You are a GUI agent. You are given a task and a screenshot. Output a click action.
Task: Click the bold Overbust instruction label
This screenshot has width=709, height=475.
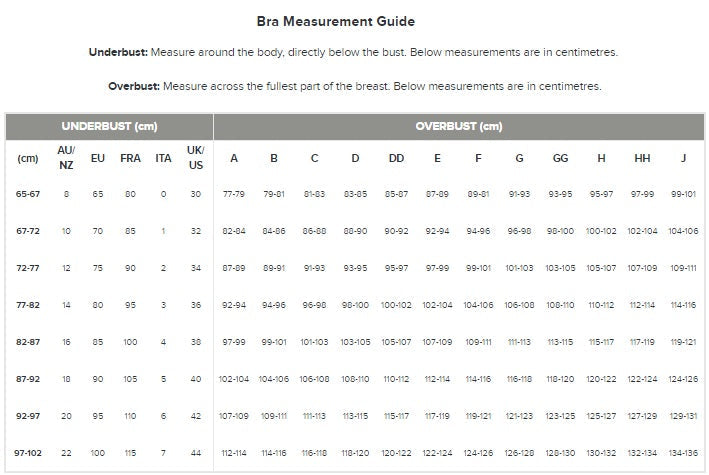[x=135, y=86]
